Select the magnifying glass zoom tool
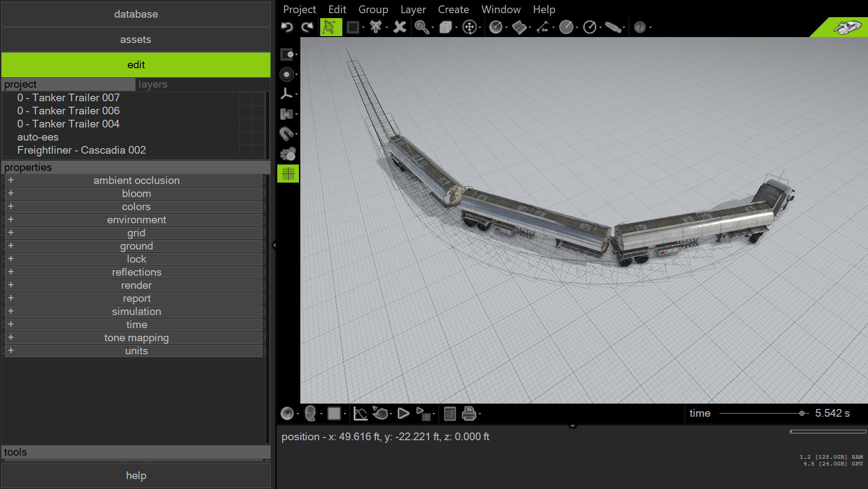This screenshot has width=868, height=489. click(x=421, y=27)
